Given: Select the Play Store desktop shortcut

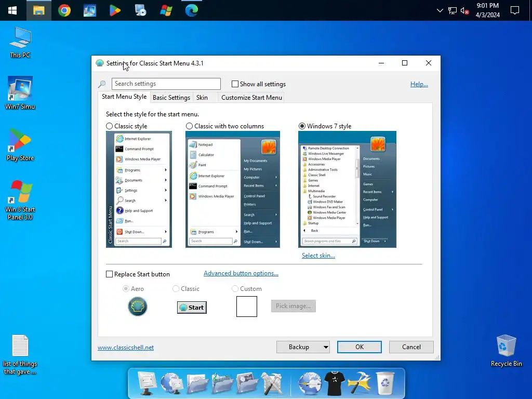Looking at the screenshot, I should (20, 145).
